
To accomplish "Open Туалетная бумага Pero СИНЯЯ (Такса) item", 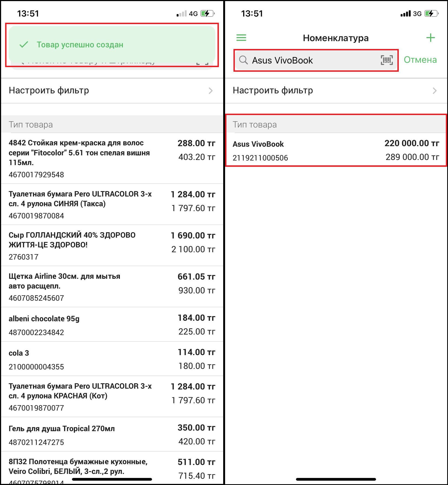I will point(112,204).
